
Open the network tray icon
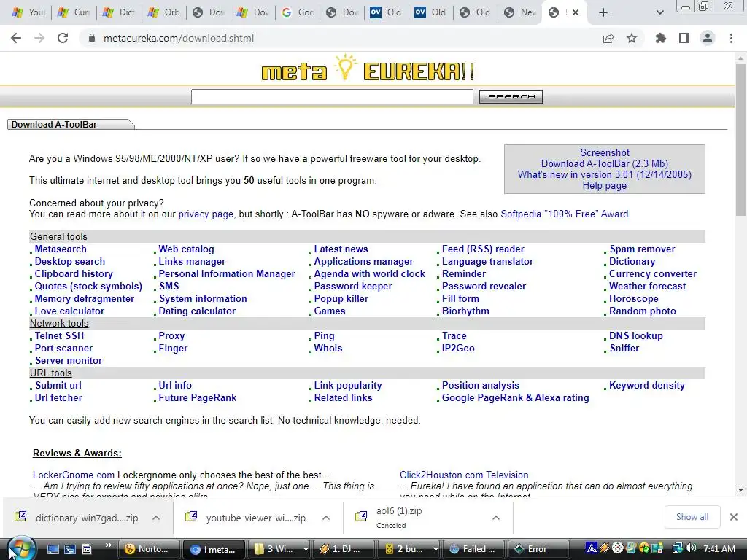(677, 548)
